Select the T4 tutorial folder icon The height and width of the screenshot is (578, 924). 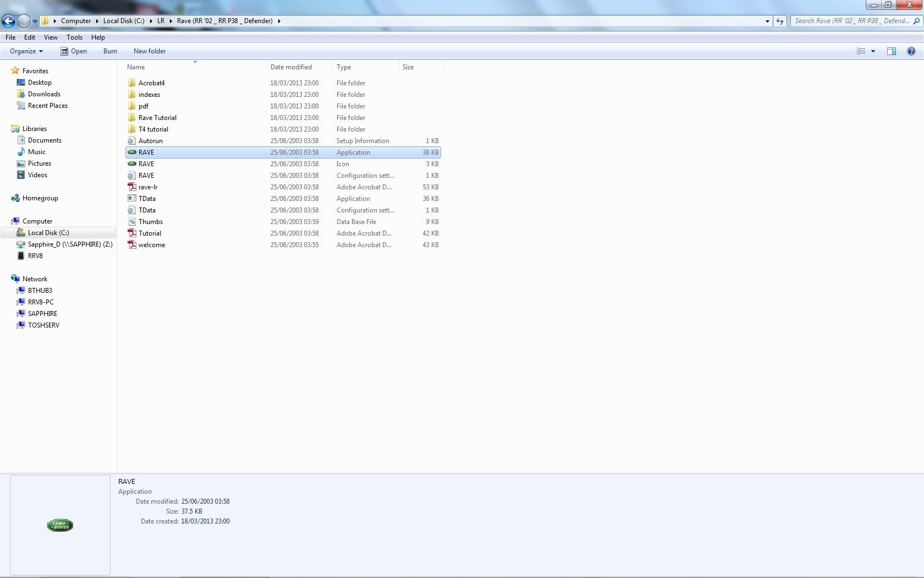click(x=132, y=129)
